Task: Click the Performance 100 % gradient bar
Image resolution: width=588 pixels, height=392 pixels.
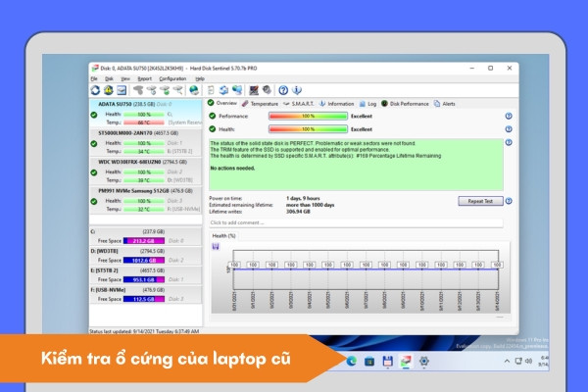Action: (308, 117)
